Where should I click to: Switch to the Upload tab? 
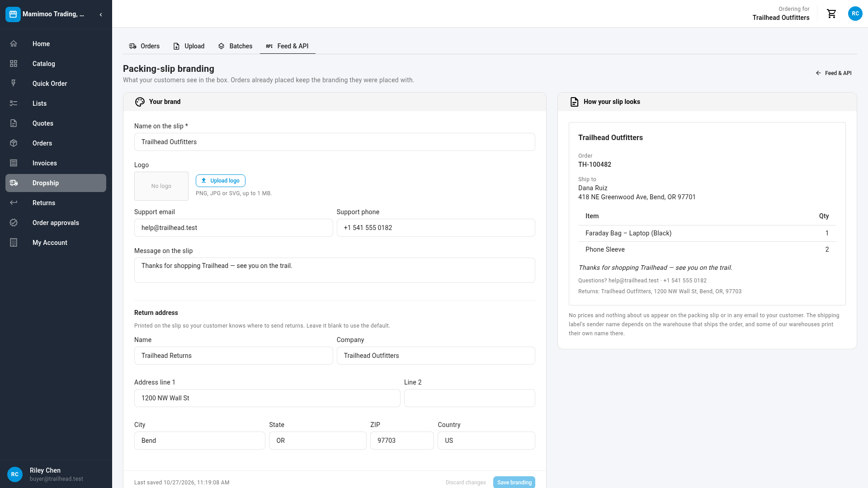[x=189, y=46]
